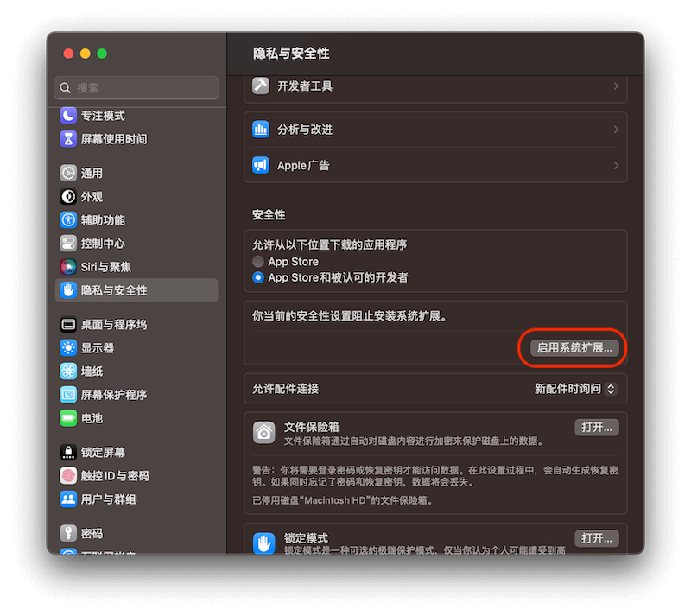
Task: Expand 开发者工具 with its chevron
Action: click(x=617, y=86)
